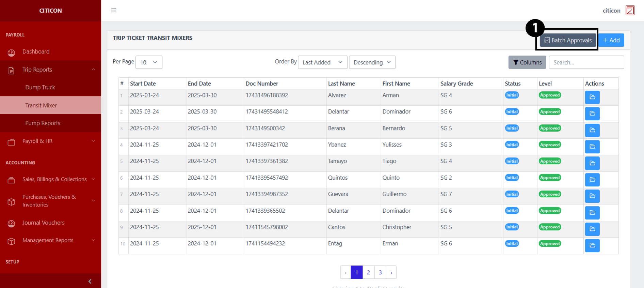Open the Per Page dropdown
Screen dimensions: 644x288
point(149,62)
